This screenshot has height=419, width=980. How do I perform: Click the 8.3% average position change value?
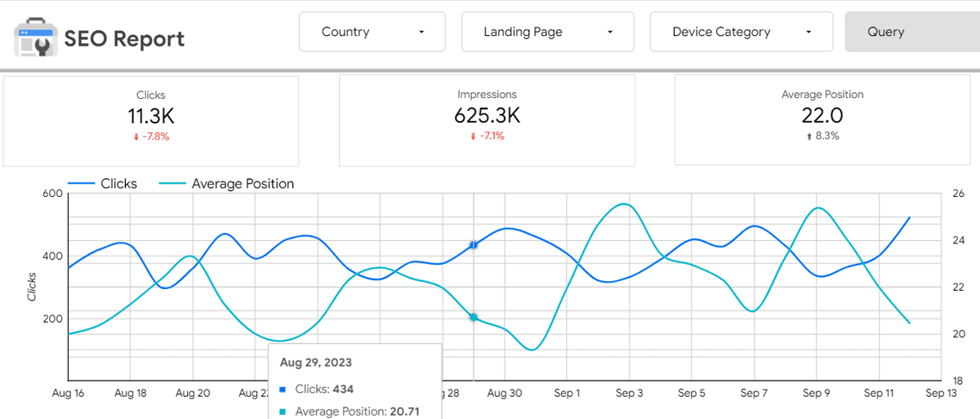coord(827,136)
